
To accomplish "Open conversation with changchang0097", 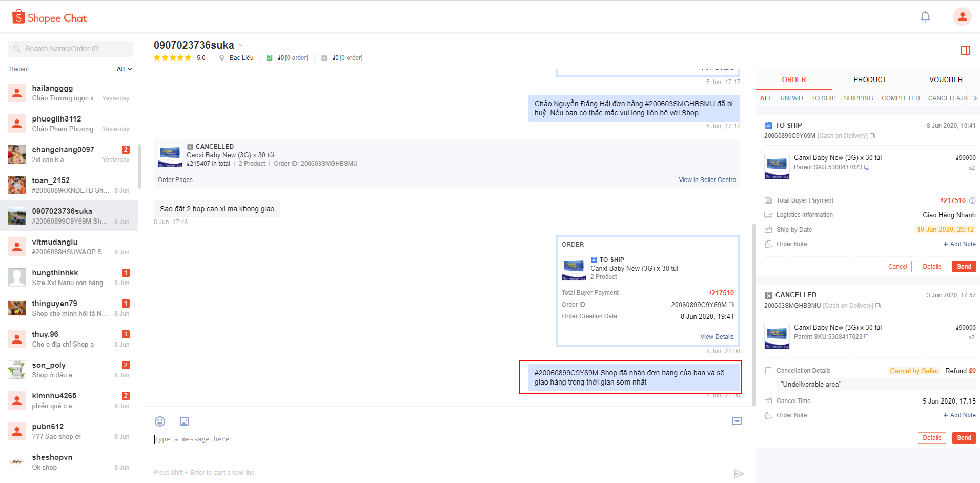I will pos(69,154).
